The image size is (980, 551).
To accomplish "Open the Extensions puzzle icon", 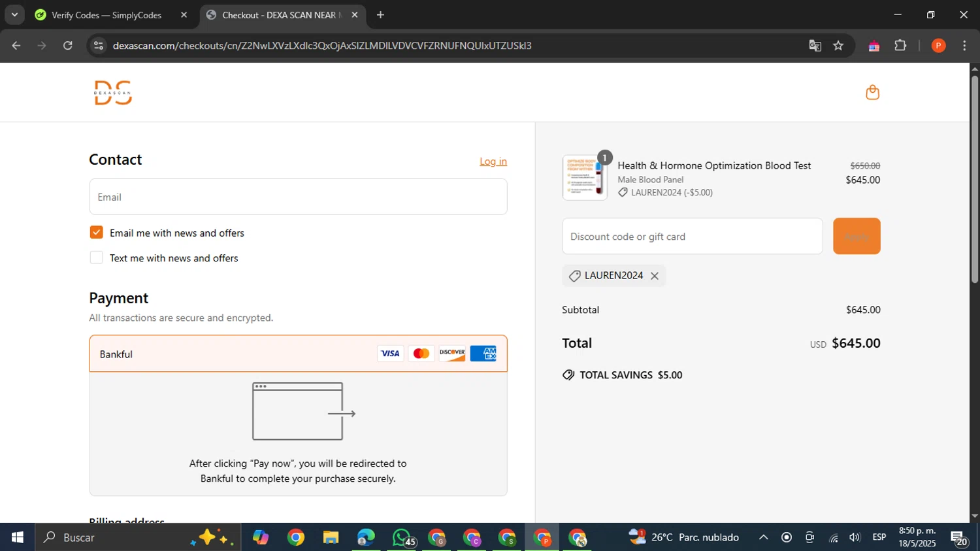I will pyautogui.click(x=900, y=46).
